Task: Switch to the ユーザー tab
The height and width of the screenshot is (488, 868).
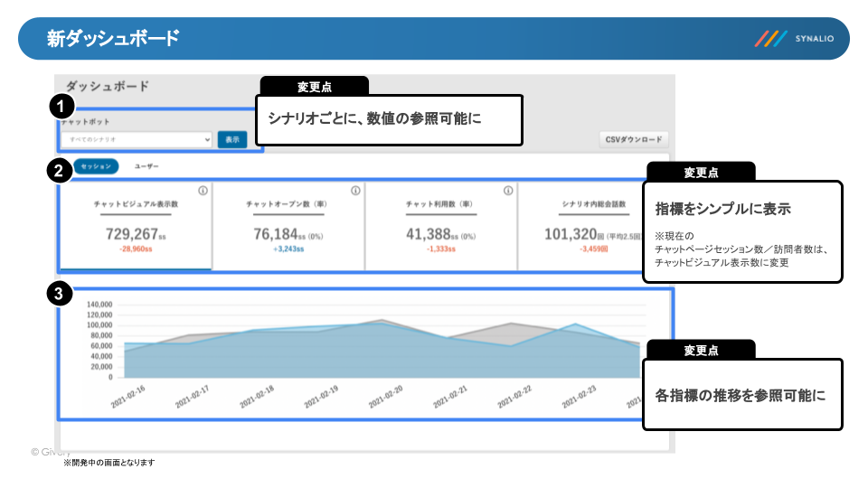Action: [x=146, y=166]
